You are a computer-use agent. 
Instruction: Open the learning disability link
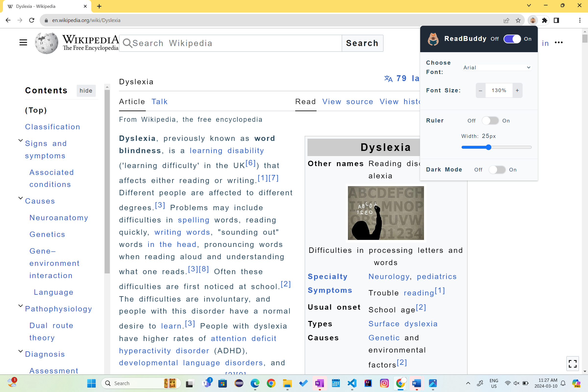(x=226, y=151)
